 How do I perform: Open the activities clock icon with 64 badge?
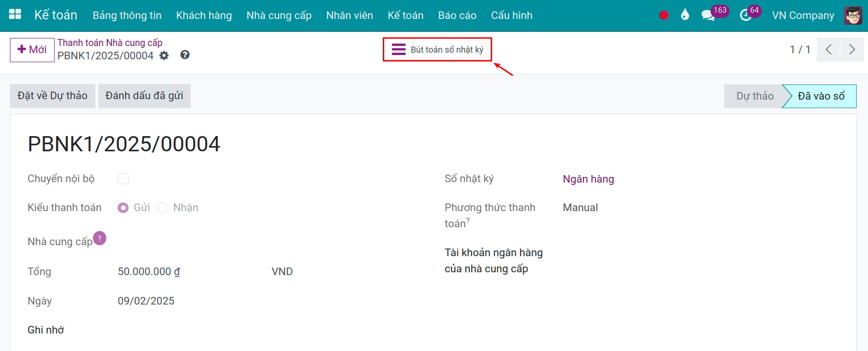coord(746,16)
